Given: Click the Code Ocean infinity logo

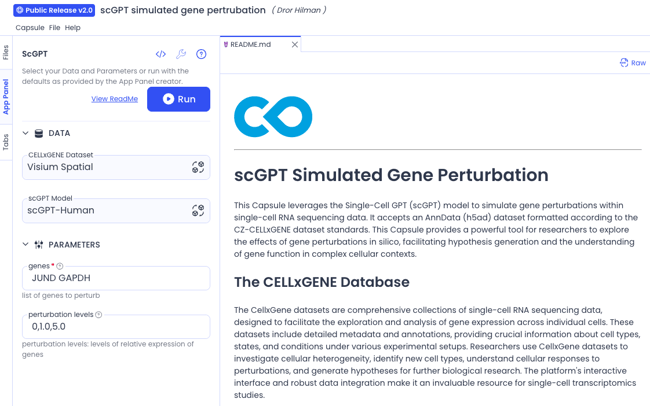Looking at the screenshot, I should pyautogui.click(x=273, y=117).
